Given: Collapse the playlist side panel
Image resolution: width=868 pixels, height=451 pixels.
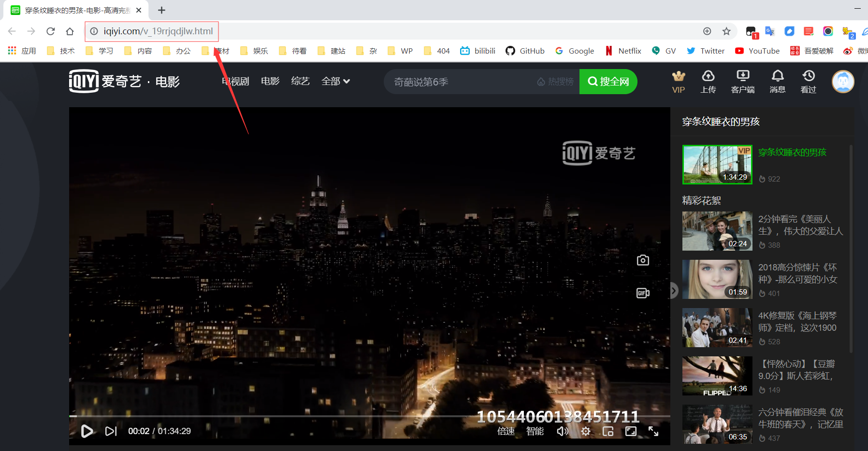Looking at the screenshot, I should [674, 291].
